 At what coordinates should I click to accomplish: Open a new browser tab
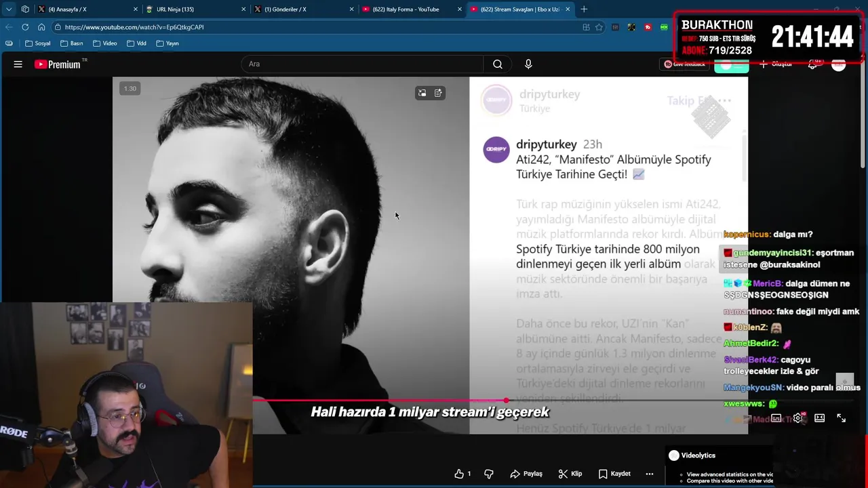pos(584,9)
